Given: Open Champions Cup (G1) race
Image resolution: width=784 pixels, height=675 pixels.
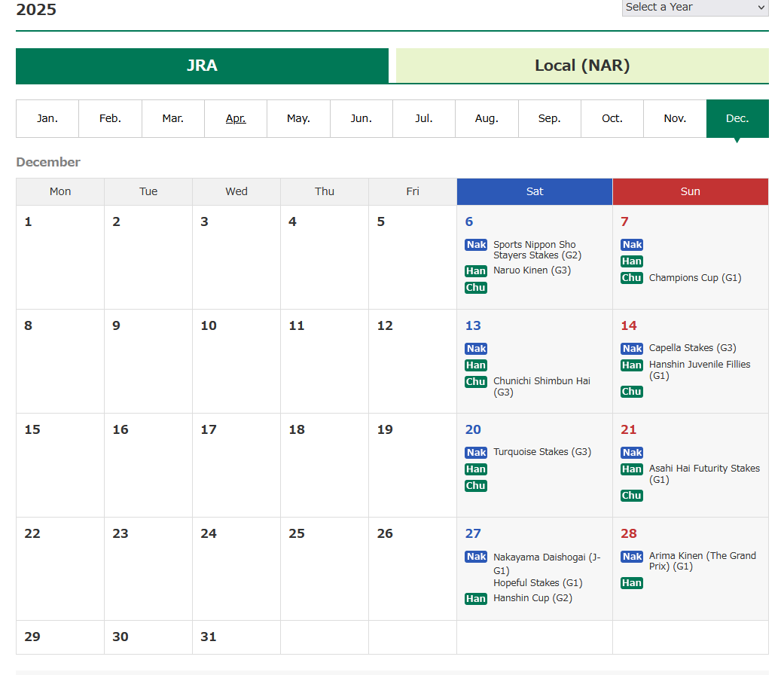Looking at the screenshot, I should (x=695, y=278).
